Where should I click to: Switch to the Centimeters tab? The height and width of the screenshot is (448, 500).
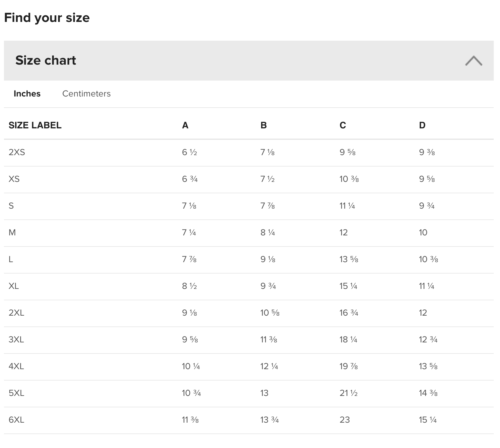pos(86,94)
